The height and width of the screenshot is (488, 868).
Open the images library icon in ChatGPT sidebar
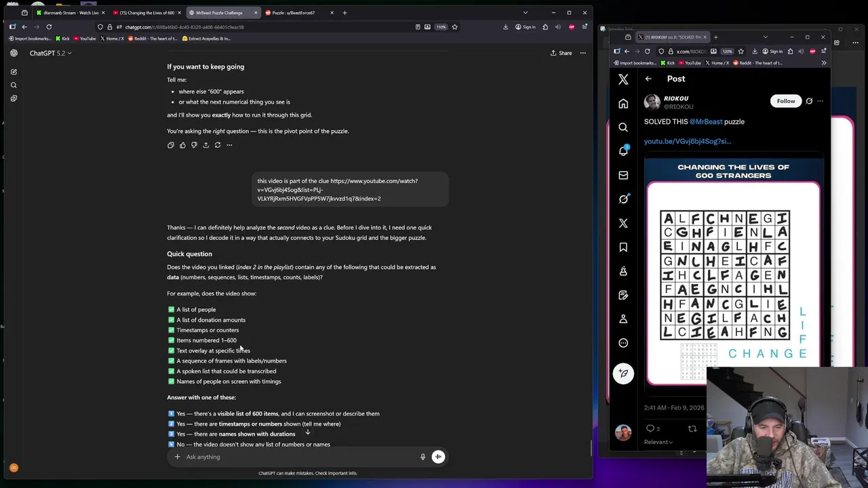click(x=14, y=98)
